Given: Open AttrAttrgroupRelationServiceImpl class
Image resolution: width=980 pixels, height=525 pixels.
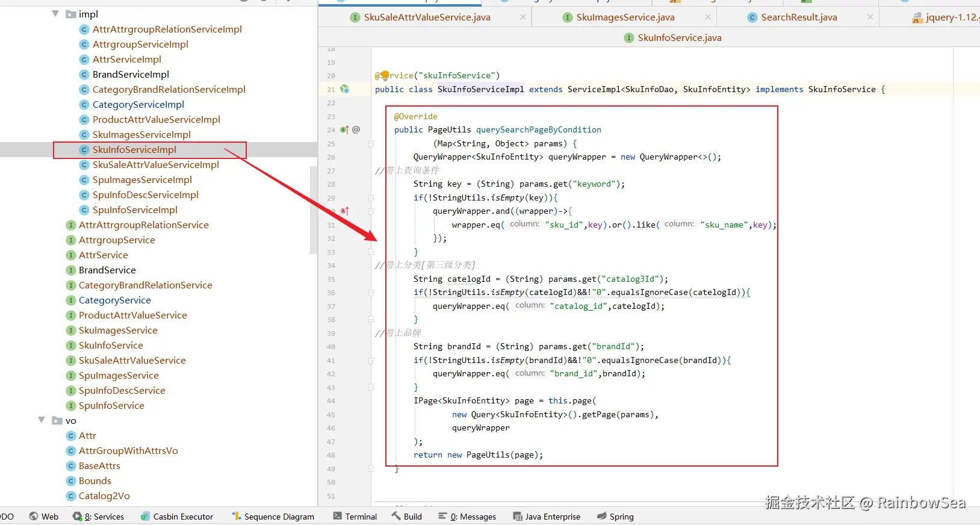Looking at the screenshot, I should (167, 29).
